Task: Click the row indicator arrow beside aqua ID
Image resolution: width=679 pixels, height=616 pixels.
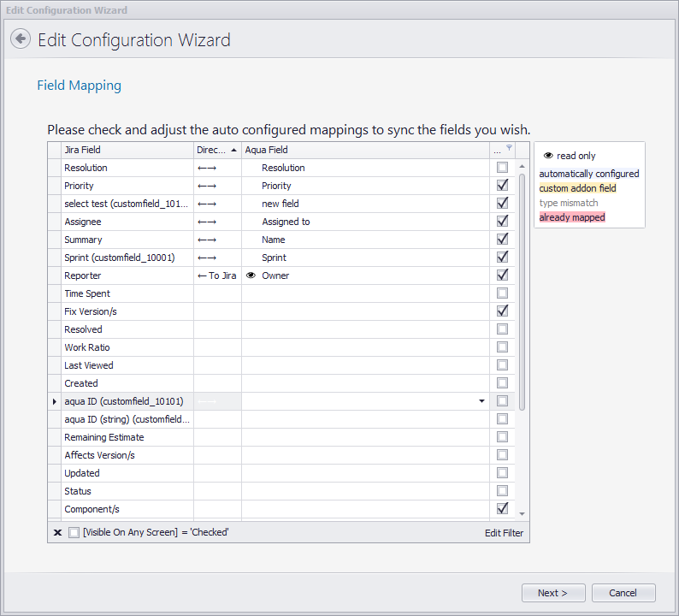Action: 55,401
